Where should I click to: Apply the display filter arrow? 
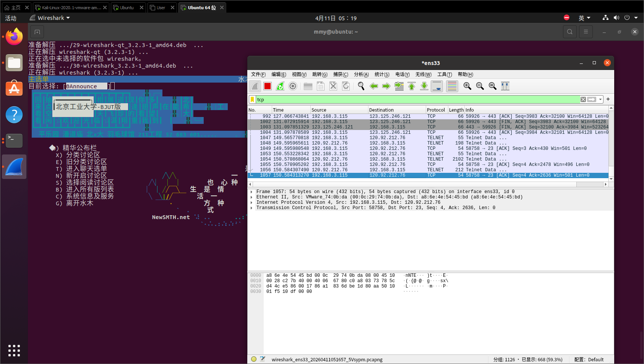pyautogui.click(x=592, y=99)
